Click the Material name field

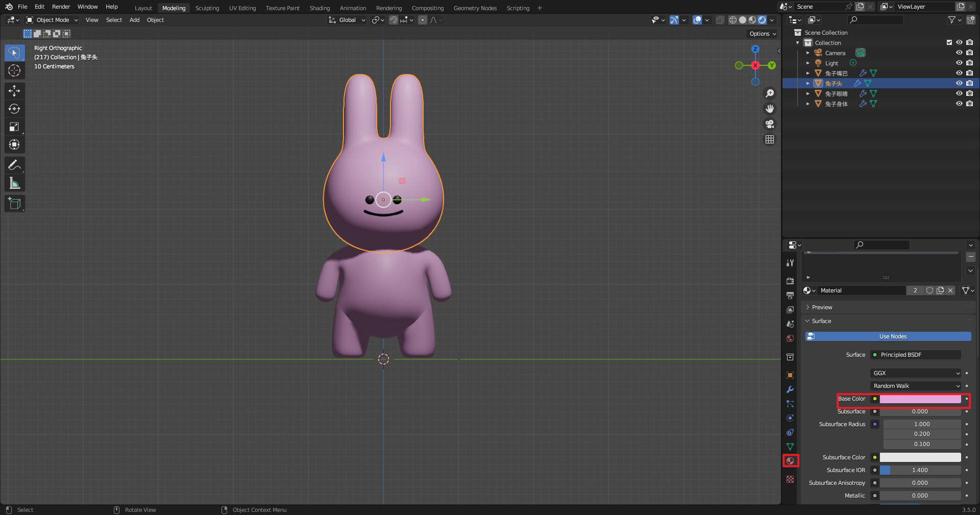point(862,290)
